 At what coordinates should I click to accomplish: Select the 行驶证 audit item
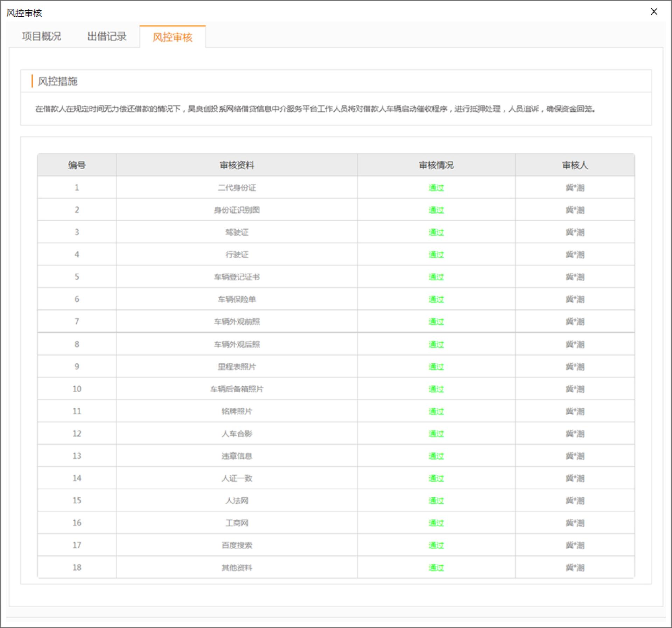237,255
